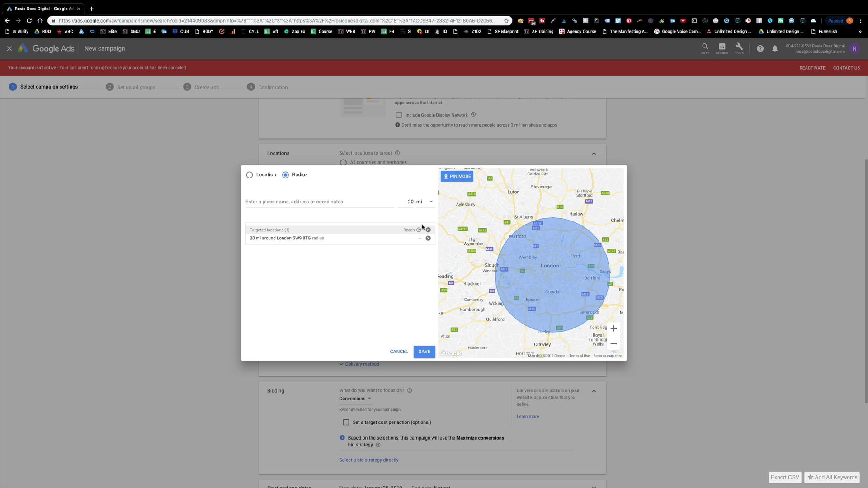
Task: Bookmark this page with the star icon
Action: click(506, 21)
